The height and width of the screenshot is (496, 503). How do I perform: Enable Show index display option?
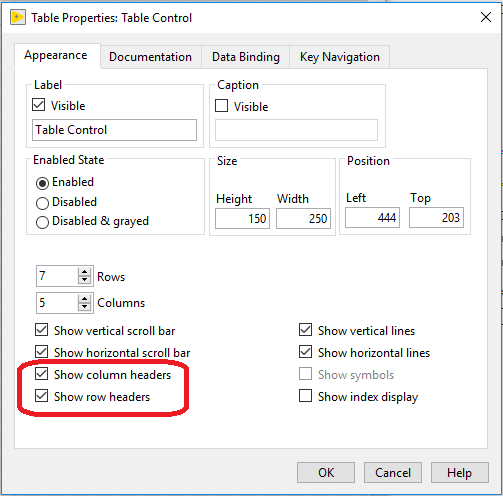pos(305,396)
